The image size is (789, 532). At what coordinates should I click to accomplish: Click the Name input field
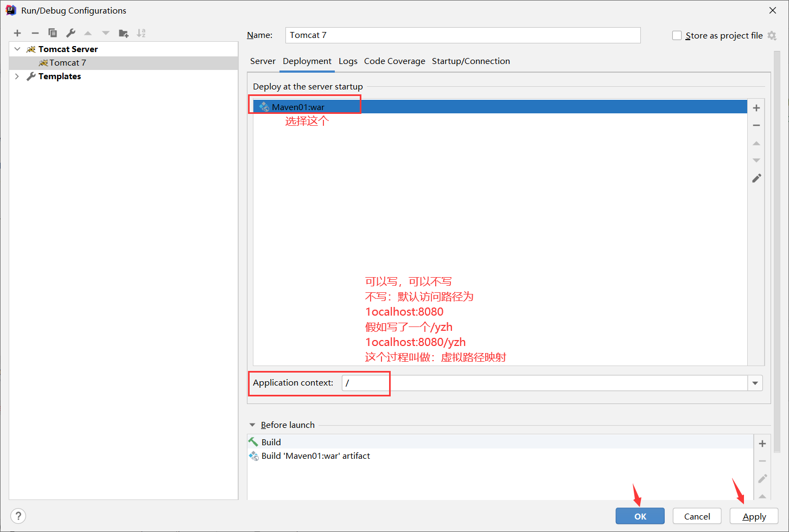coord(463,35)
